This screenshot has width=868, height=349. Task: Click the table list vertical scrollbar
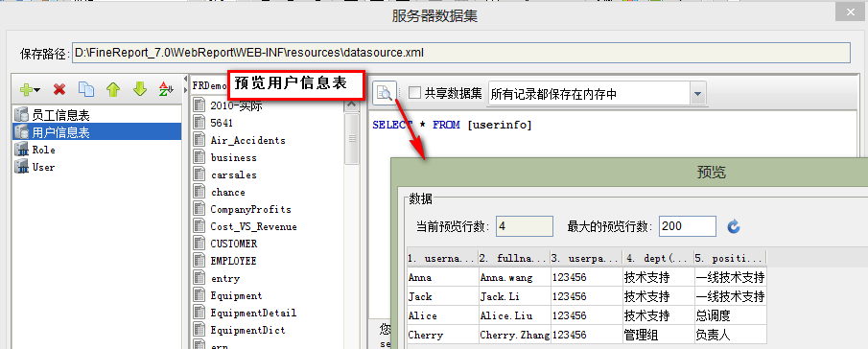[x=352, y=140]
